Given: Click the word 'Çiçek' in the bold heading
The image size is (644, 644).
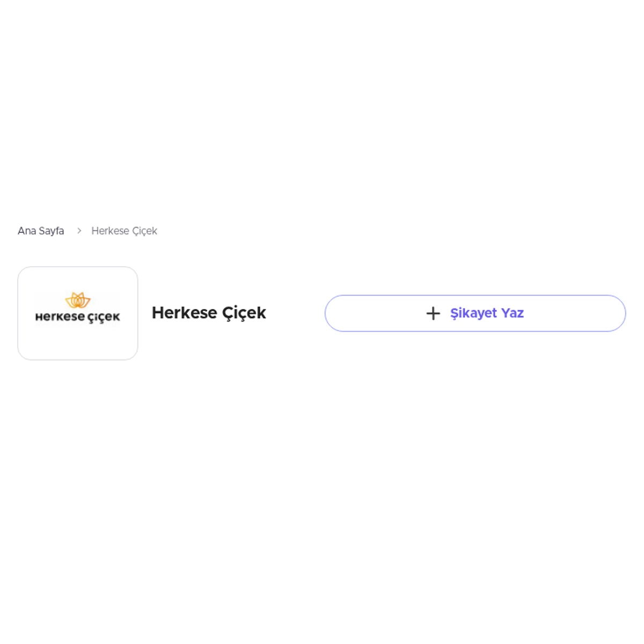Looking at the screenshot, I should click(244, 313).
